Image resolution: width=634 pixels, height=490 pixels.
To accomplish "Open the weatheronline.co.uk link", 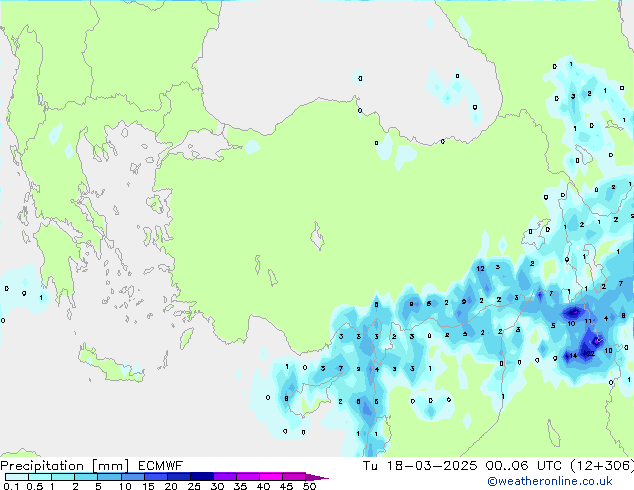I will pyautogui.click(x=550, y=481).
